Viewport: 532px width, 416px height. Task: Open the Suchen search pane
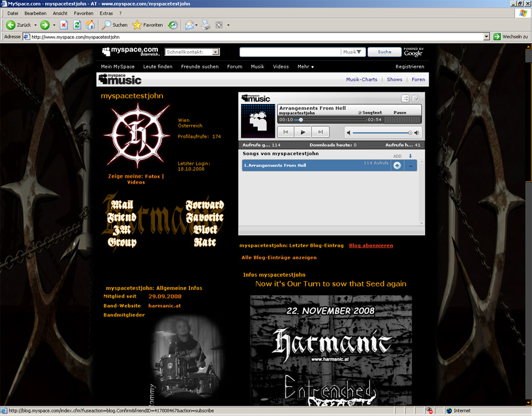click(x=115, y=25)
